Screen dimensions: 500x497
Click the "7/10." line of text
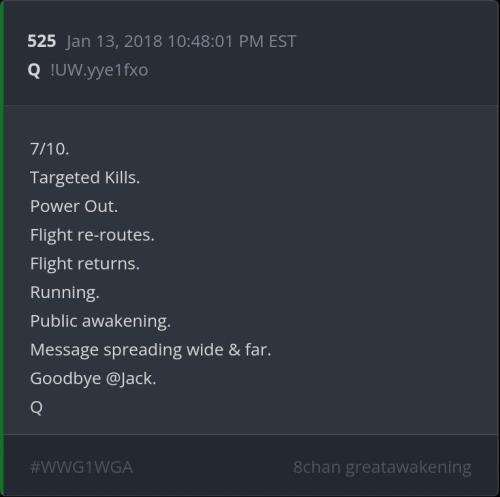[x=50, y=149]
